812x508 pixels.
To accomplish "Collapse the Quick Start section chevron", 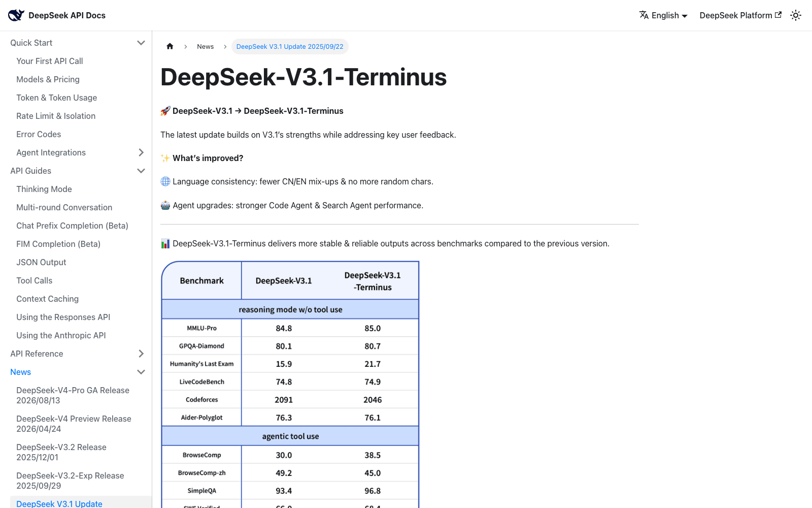I will click(141, 43).
